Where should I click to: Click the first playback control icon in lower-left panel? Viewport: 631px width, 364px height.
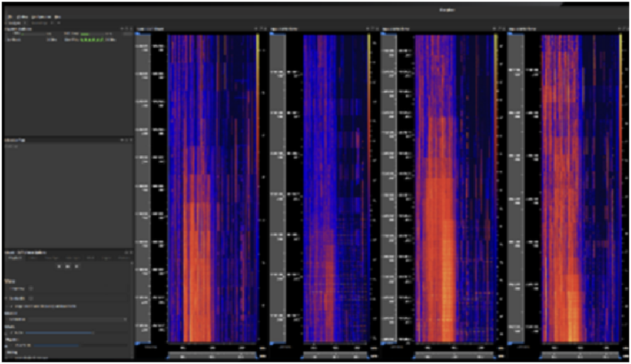(x=60, y=266)
